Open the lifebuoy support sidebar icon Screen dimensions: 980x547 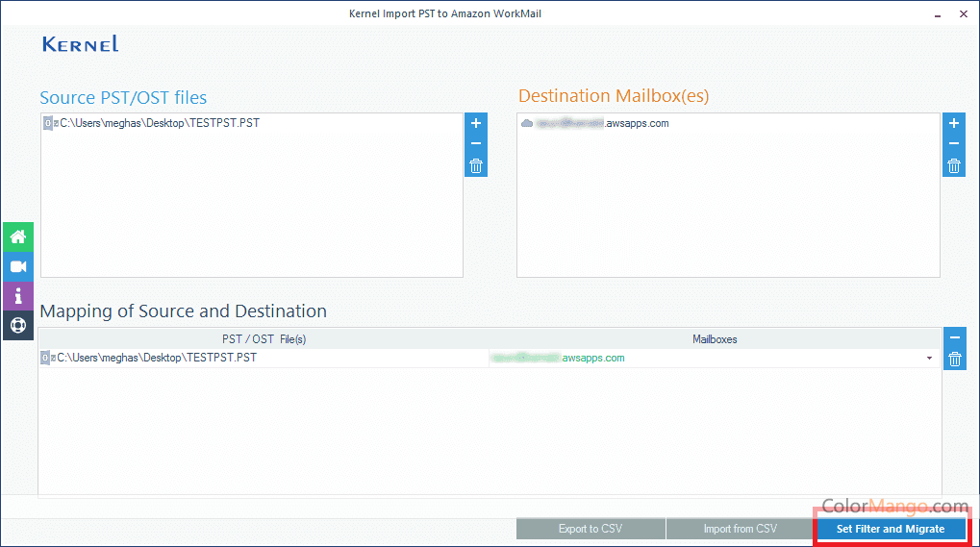tap(18, 325)
